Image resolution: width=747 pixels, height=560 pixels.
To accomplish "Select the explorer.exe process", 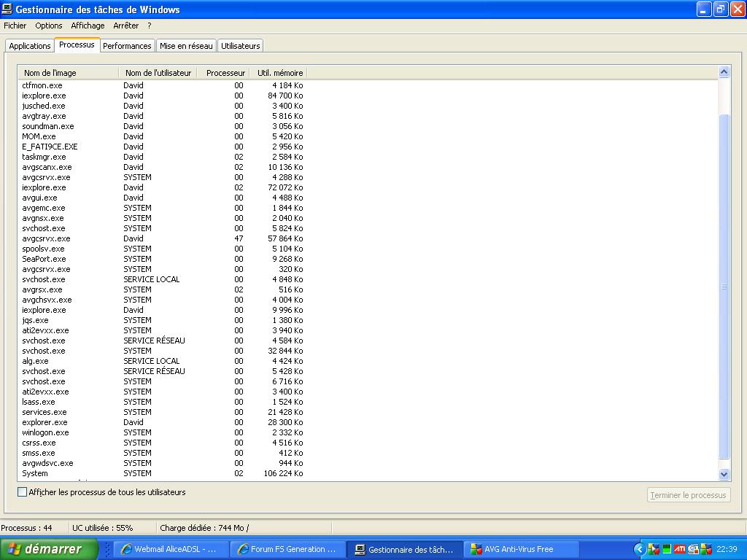I will click(x=163, y=422).
